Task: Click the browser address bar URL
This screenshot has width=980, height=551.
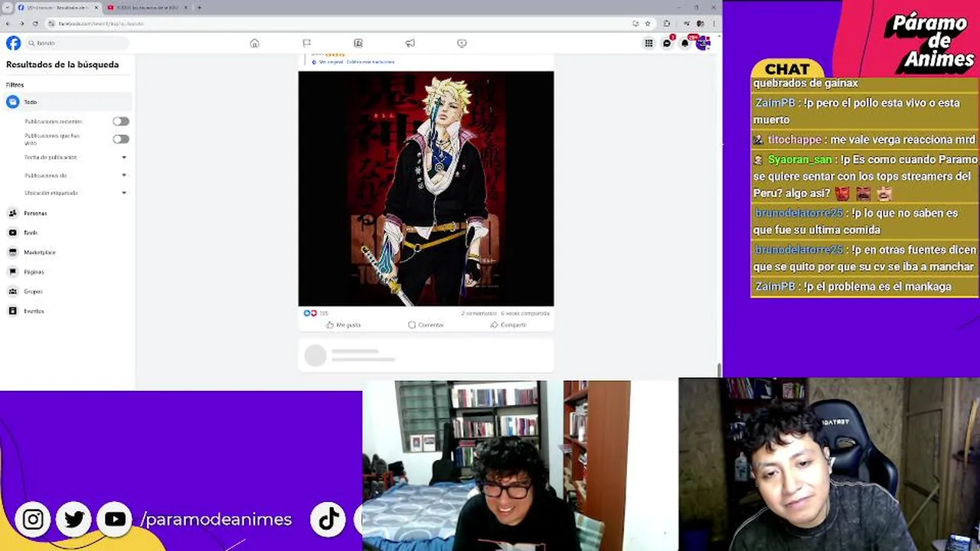Action: click(x=101, y=24)
